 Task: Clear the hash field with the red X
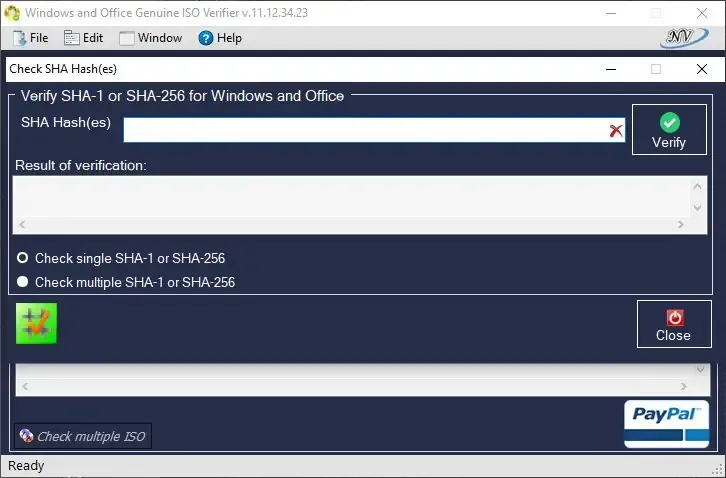616,131
